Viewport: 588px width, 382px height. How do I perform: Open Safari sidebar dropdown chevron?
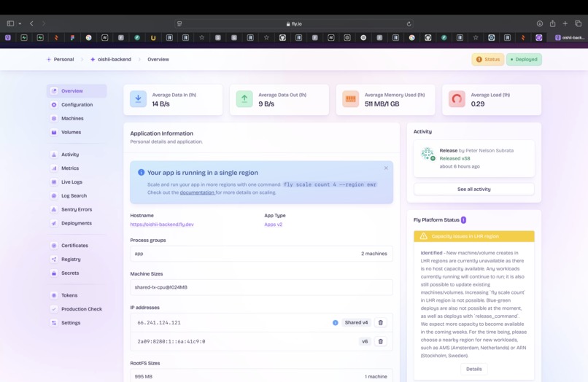coord(20,23)
